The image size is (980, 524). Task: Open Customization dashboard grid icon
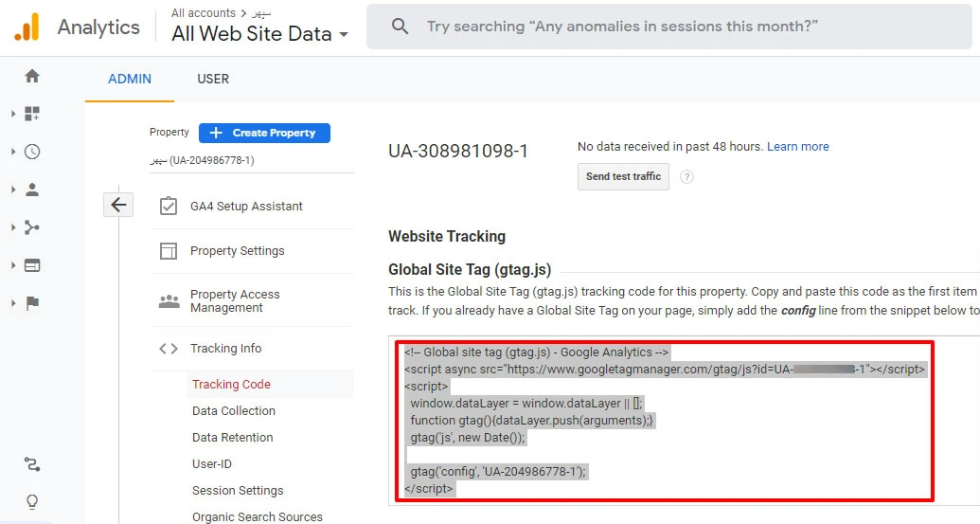click(32, 114)
